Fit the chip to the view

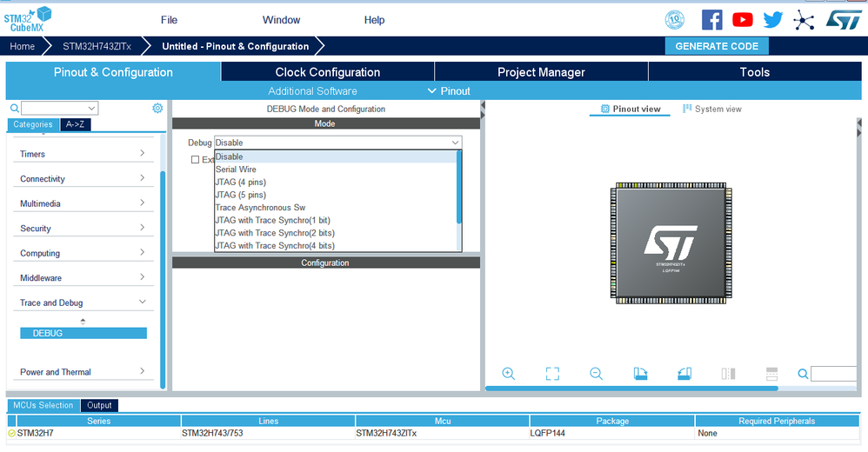point(552,374)
